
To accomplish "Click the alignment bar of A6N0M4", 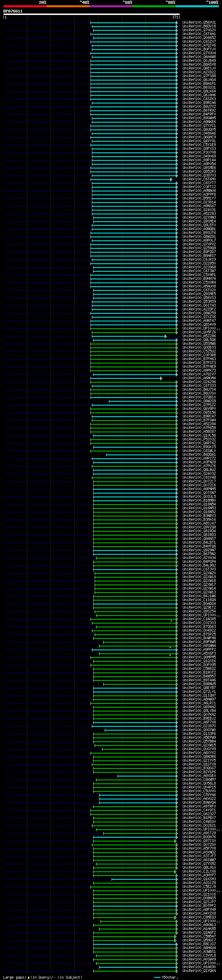I will pos(126,378).
